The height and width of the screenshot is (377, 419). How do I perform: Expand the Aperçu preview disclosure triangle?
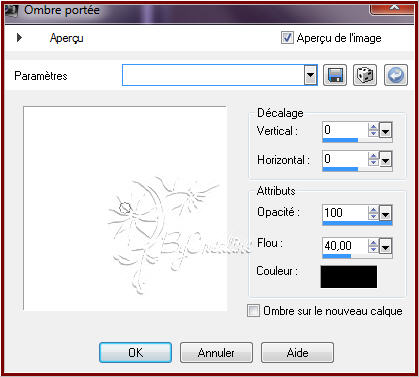(x=19, y=37)
